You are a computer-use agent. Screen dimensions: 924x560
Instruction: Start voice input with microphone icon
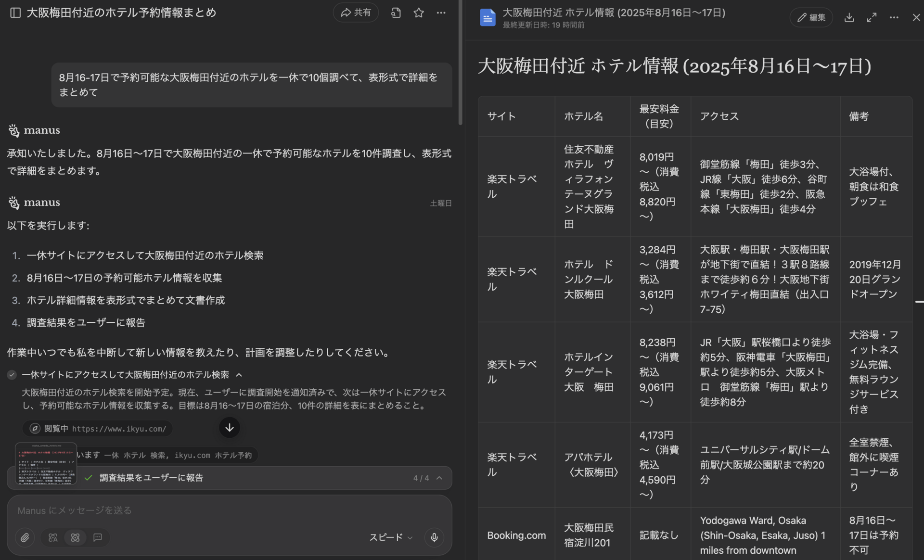tap(434, 537)
